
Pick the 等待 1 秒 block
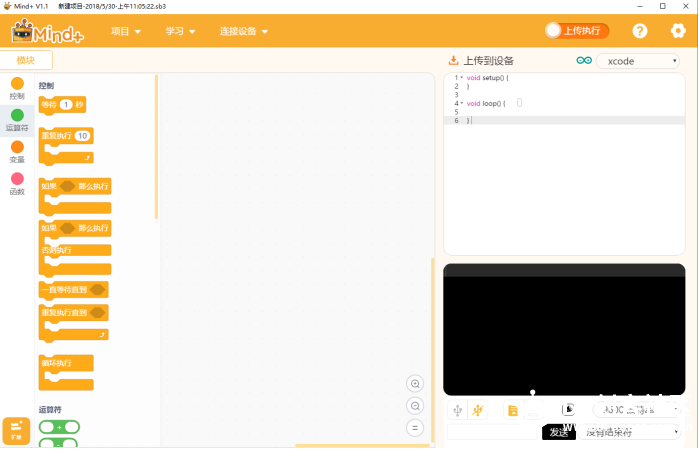62,105
